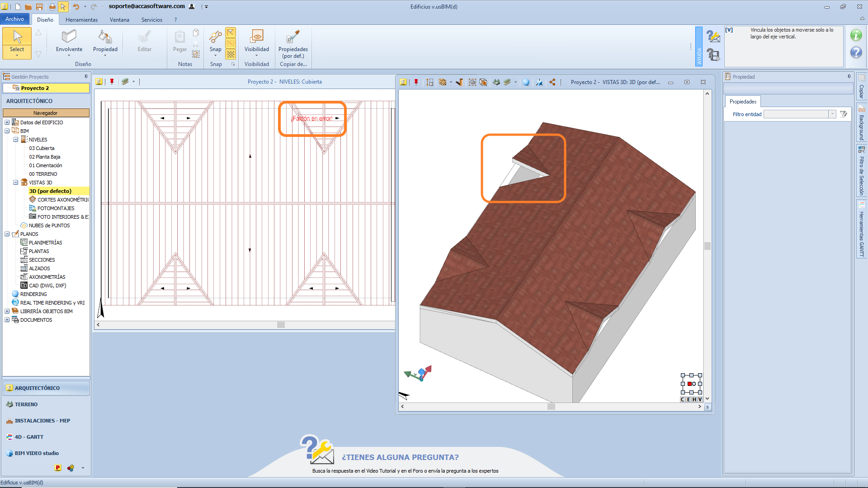Open the TERRENO section in the bottom-left panel
Image resolution: width=868 pixels, height=488 pixels.
coord(26,404)
